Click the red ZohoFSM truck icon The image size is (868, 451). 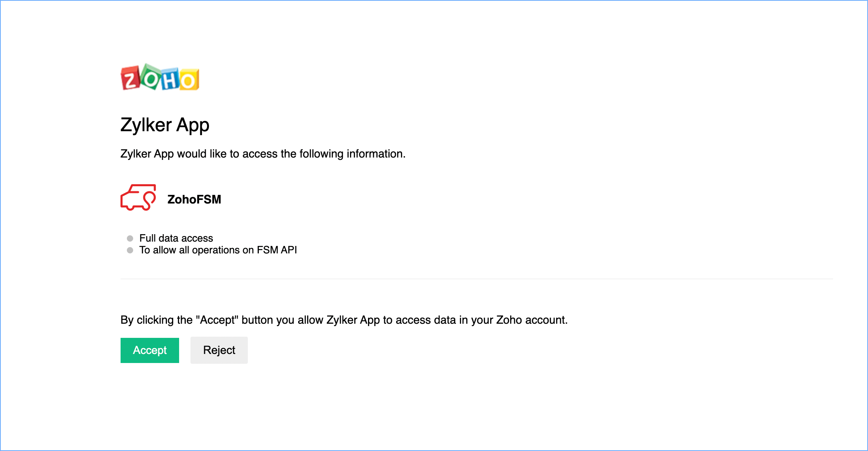138,198
